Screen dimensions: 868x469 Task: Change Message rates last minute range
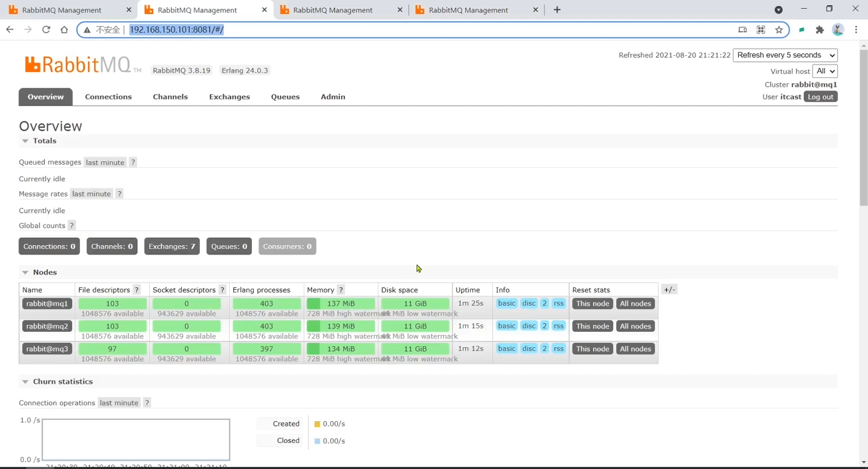coord(91,194)
